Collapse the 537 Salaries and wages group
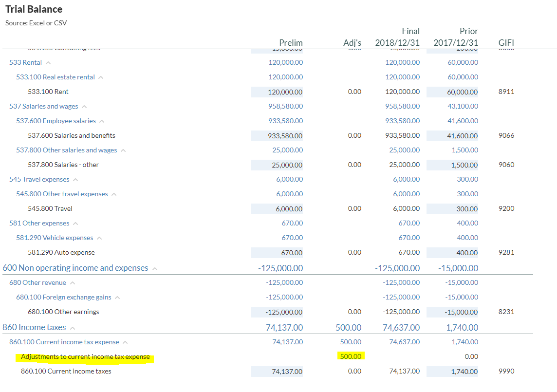 pyautogui.click(x=84, y=107)
